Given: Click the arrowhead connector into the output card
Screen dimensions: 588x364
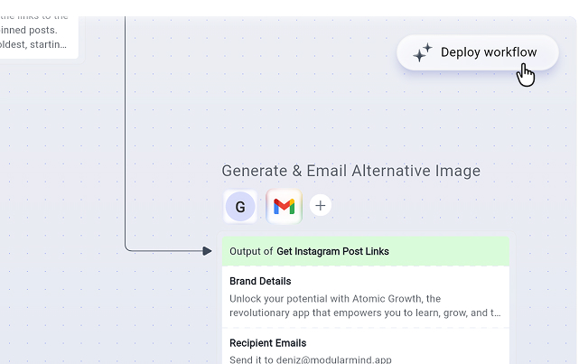Looking at the screenshot, I should tap(207, 251).
